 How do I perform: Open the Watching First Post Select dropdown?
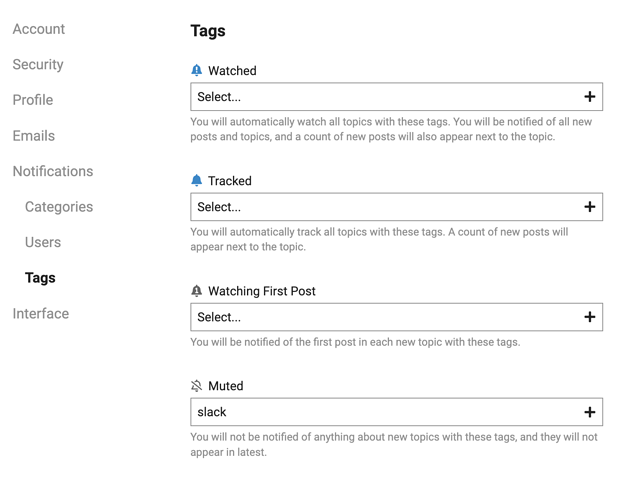(x=396, y=317)
